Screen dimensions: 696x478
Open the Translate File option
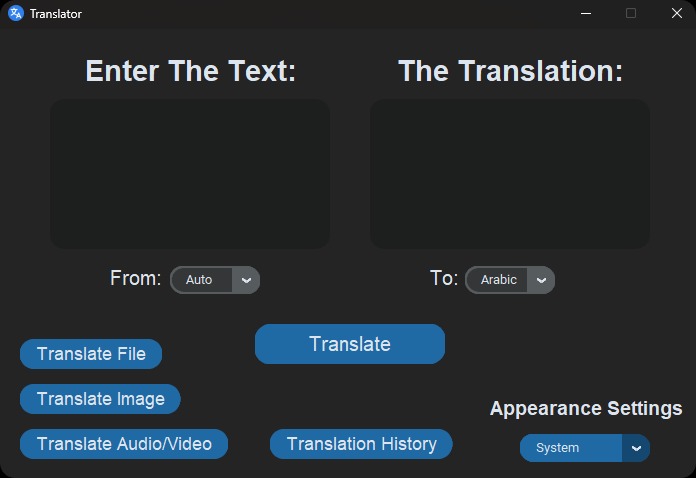pyautogui.click(x=91, y=354)
